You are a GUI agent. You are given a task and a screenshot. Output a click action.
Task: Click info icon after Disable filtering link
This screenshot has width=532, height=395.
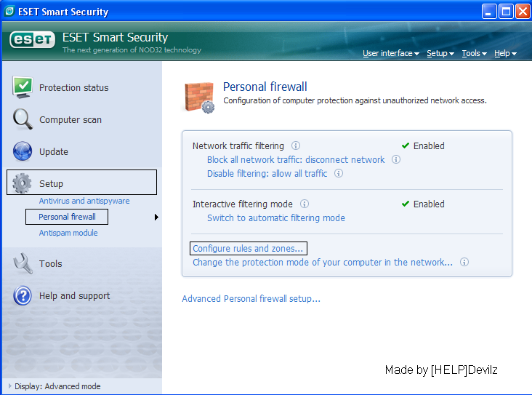tap(338, 174)
